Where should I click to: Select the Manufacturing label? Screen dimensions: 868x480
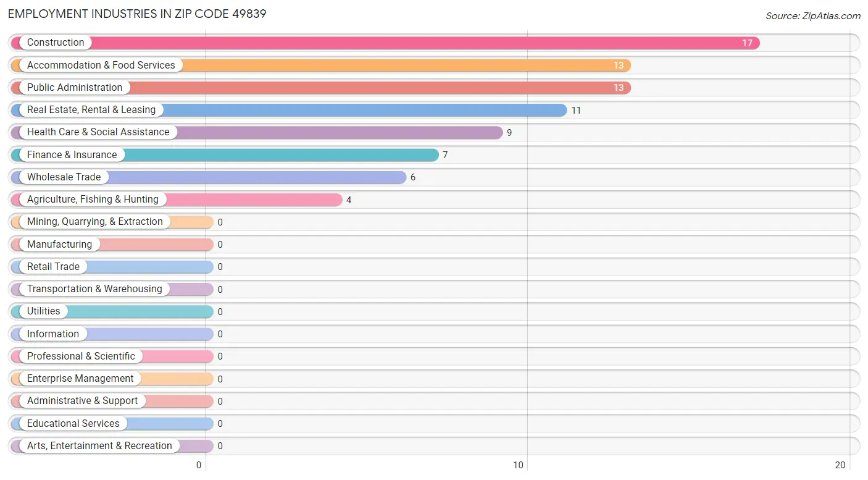coord(59,245)
